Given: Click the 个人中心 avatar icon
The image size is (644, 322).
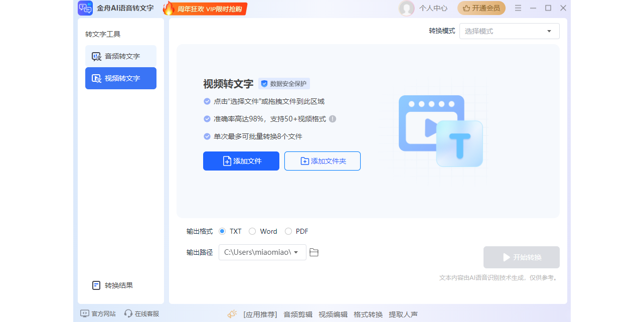Looking at the screenshot, I should (407, 8).
